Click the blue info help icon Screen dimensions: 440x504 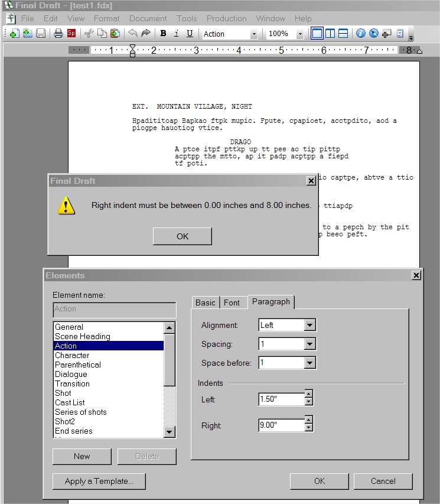(x=360, y=34)
